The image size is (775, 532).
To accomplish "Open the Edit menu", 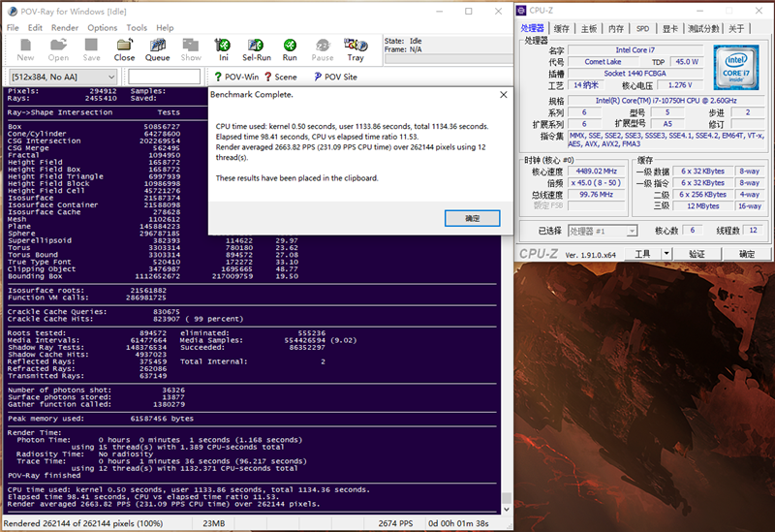I will pos(35,28).
